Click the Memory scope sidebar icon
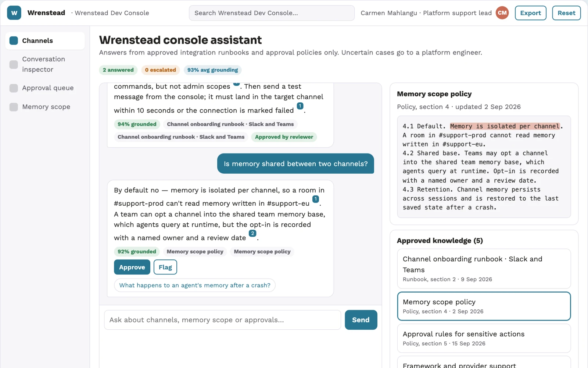Viewport: 588px width, 368px height. tap(14, 107)
